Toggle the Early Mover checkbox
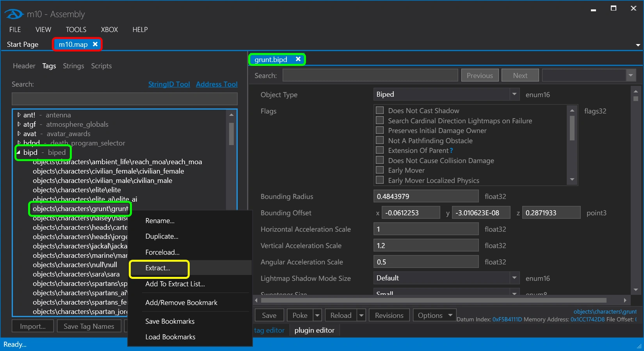Image resolution: width=644 pixels, height=351 pixels. pyautogui.click(x=379, y=170)
